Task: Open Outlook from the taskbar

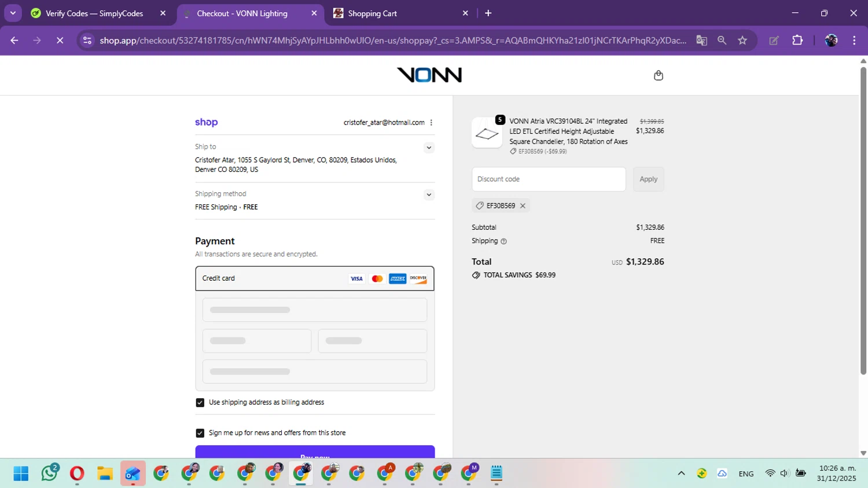Action: 133,474
